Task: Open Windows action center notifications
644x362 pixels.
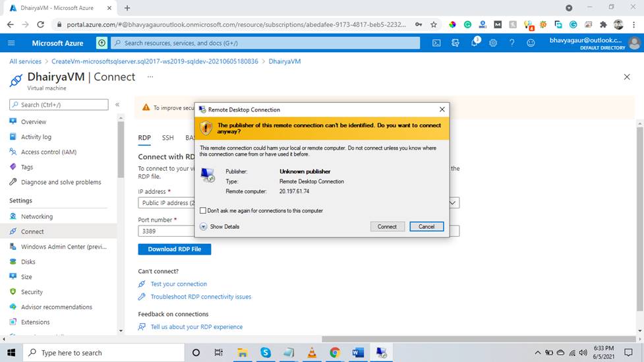Action: click(x=628, y=353)
